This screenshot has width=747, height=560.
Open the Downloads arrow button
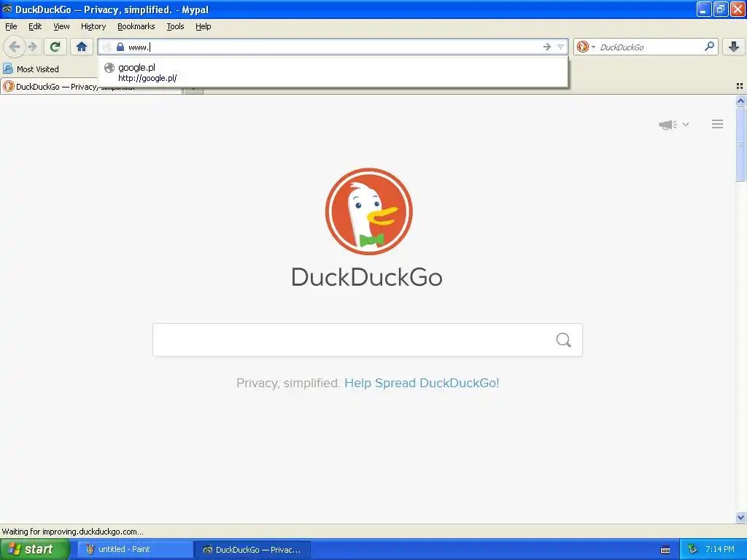pyautogui.click(x=734, y=47)
